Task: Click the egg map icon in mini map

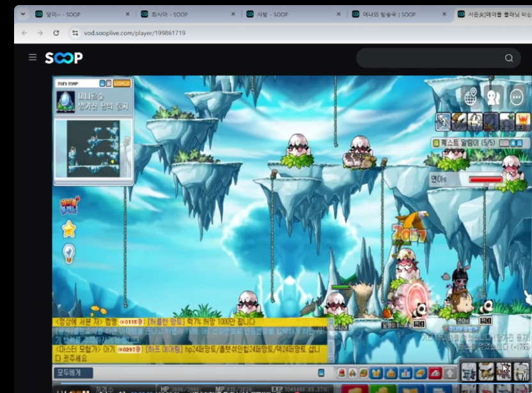Action: click(x=65, y=102)
